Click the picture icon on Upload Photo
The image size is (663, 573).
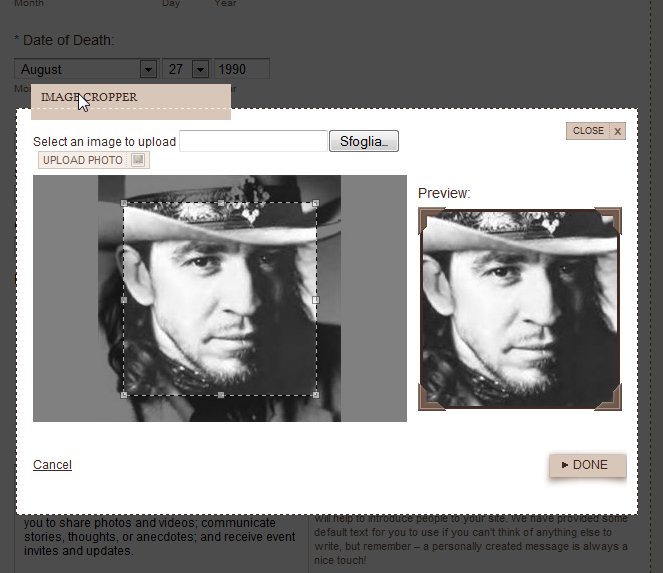point(138,160)
